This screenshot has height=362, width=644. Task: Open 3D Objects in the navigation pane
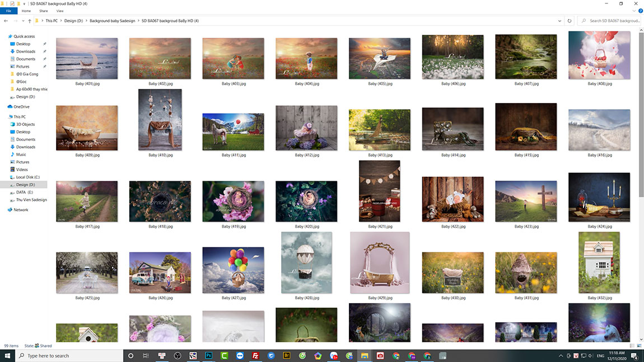25,124
